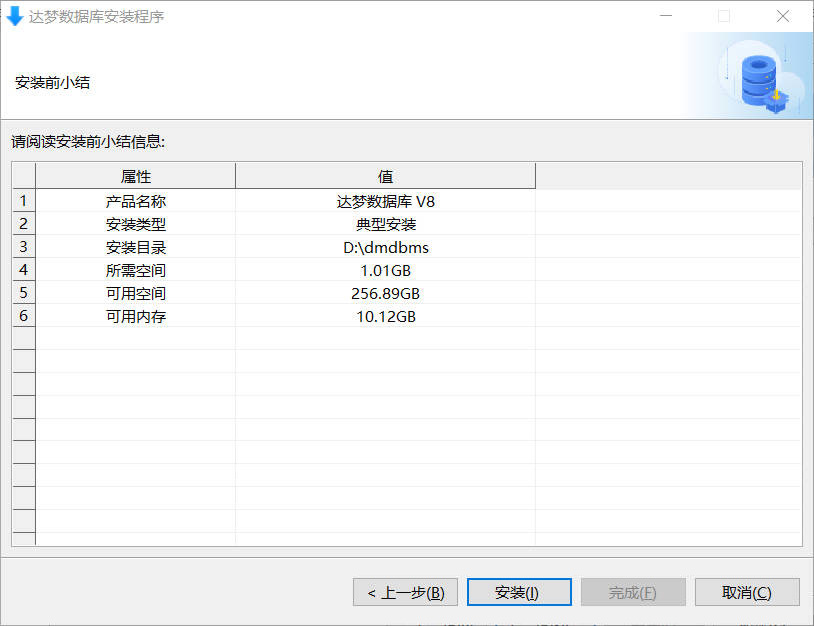Click the grayed-out 完成(F) button
Image resolution: width=814 pixels, height=626 pixels.
coord(633,592)
